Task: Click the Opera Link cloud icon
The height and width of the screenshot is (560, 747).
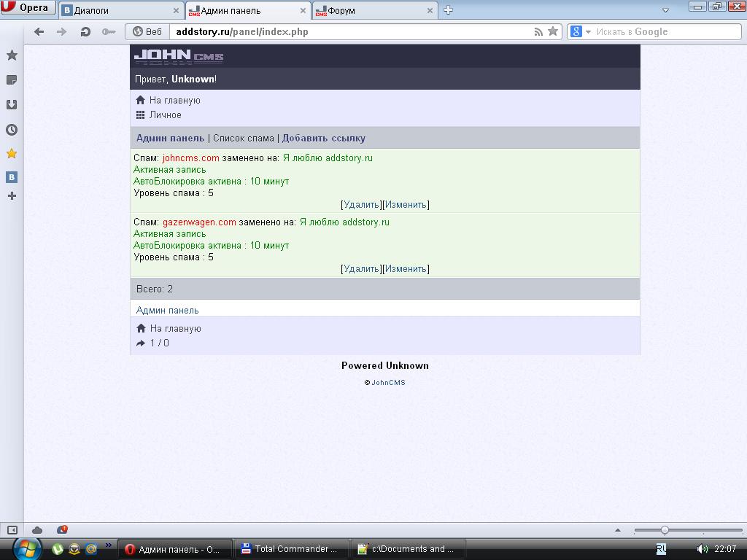Action: (36, 530)
